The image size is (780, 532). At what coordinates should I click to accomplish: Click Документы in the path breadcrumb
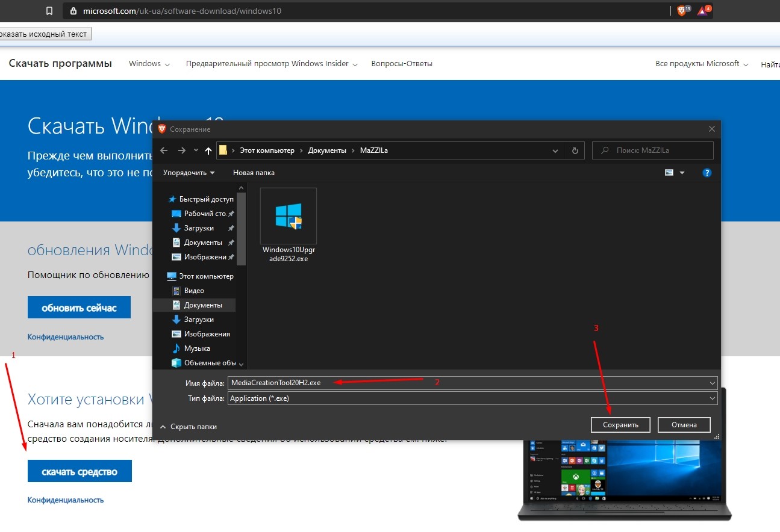pyautogui.click(x=327, y=150)
